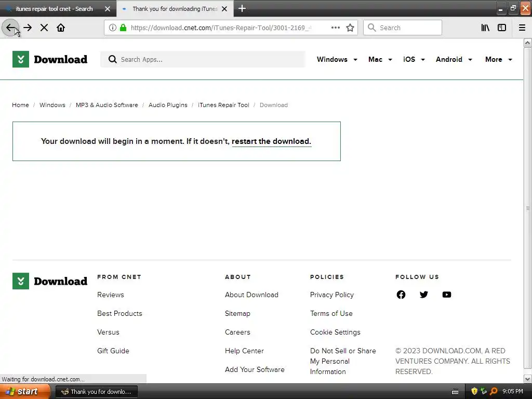The image size is (532, 399).
Task: Focus the browser toolbar Search box
Action: (403, 28)
